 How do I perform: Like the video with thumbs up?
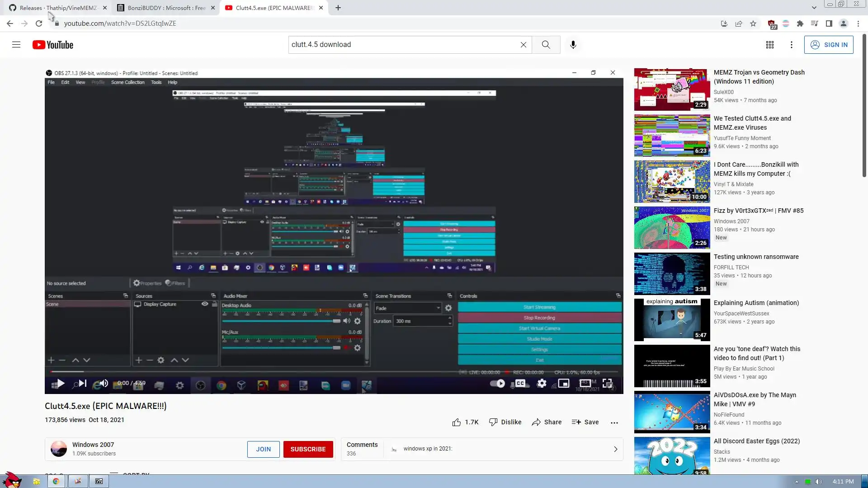(457, 422)
